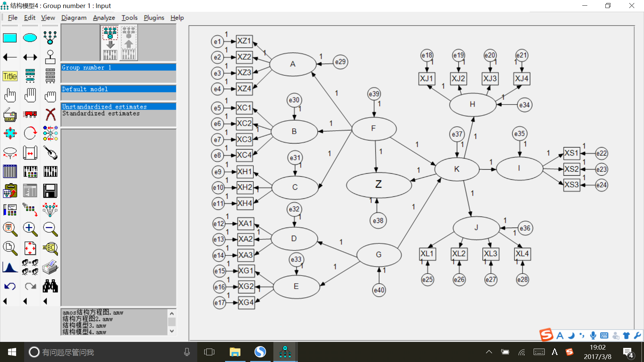644x362 pixels.
Task: Click the zoom out magnifier tool
Action: [x=50, y=229]
